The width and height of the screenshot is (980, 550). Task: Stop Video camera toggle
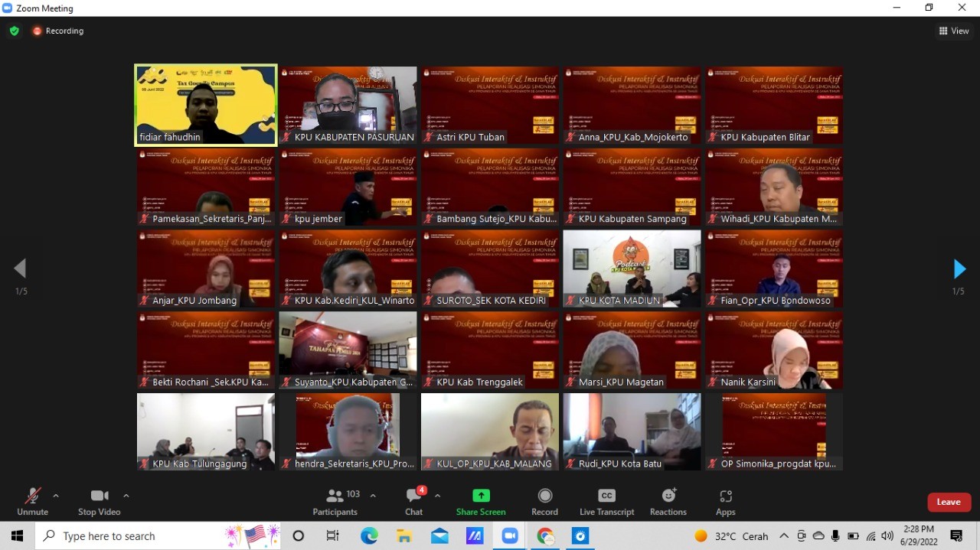[100, 502]
